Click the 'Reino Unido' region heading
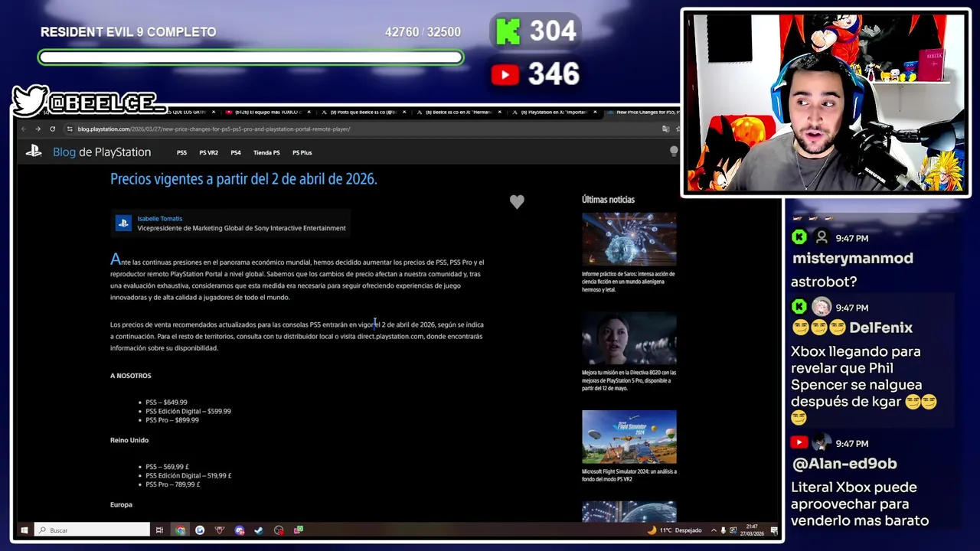 click(x=129, y=440)
